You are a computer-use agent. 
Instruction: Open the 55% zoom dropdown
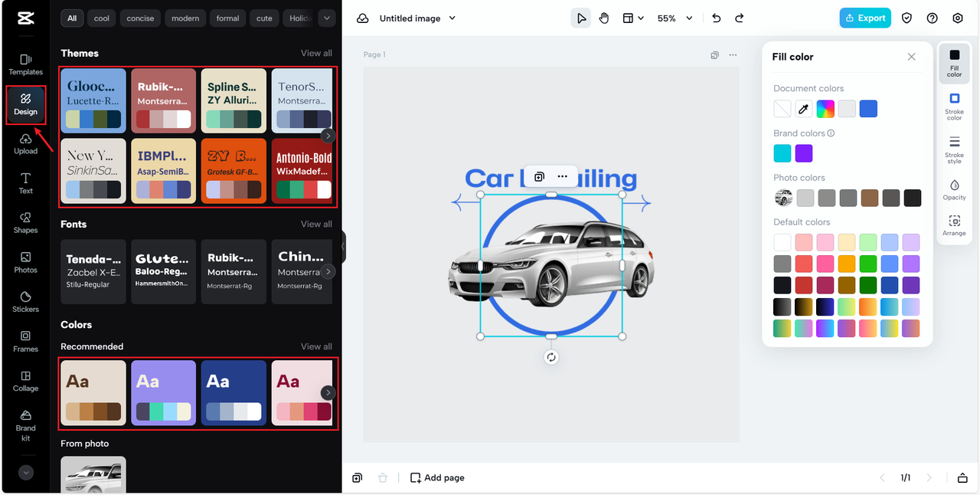click(x=675, y=18)
